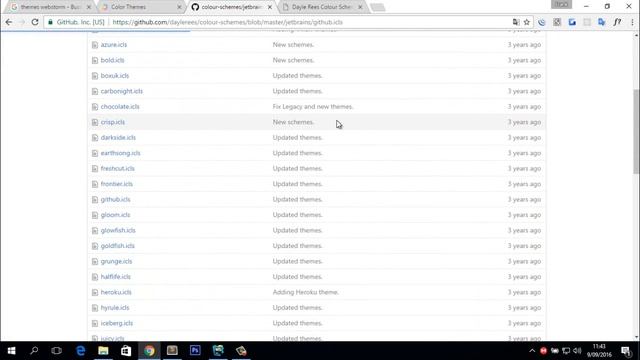
Task: Open Task View on the taskbar
Action: pyautogui.click(x=57, y=351)
